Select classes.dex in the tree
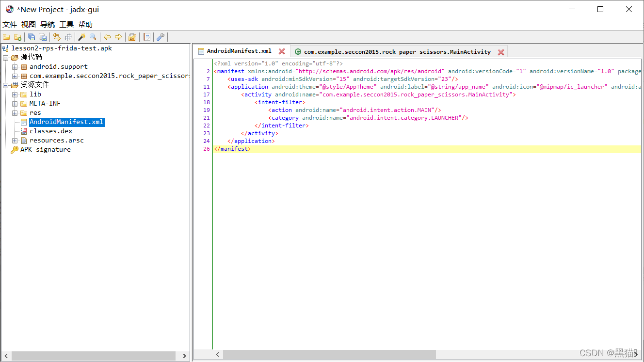Image resolution: width=644 pixels, height=362 pixels. pyautogui.click(x=51, y=131)
